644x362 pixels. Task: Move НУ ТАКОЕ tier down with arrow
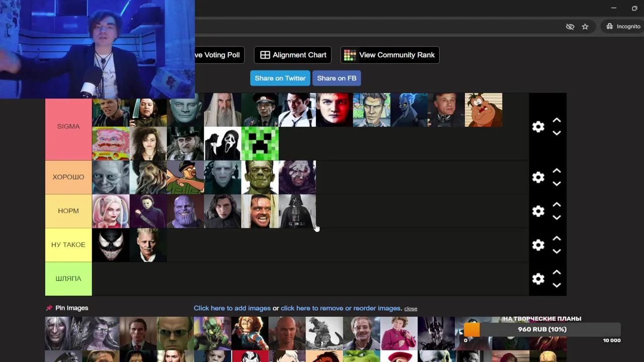coord(556,251)
